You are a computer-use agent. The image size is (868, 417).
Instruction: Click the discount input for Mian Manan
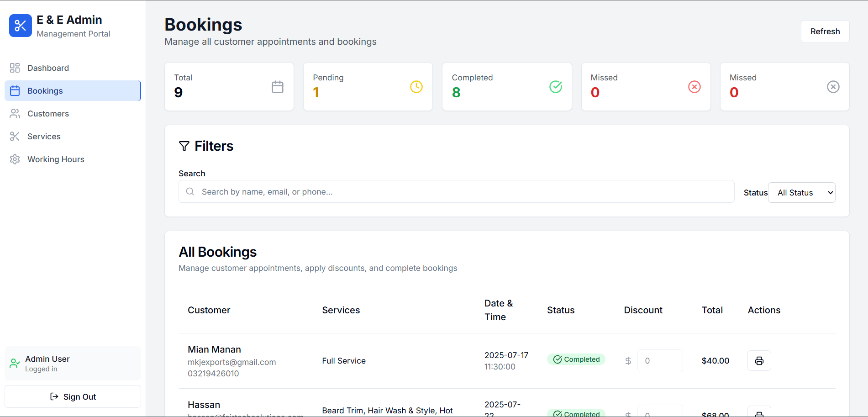[660, 360]
